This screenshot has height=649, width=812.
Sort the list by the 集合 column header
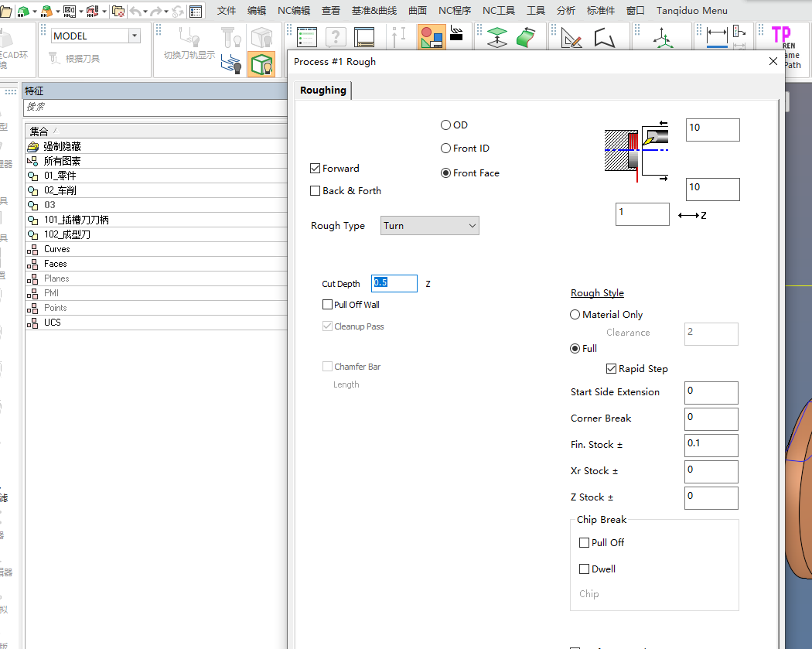[156, 131]
